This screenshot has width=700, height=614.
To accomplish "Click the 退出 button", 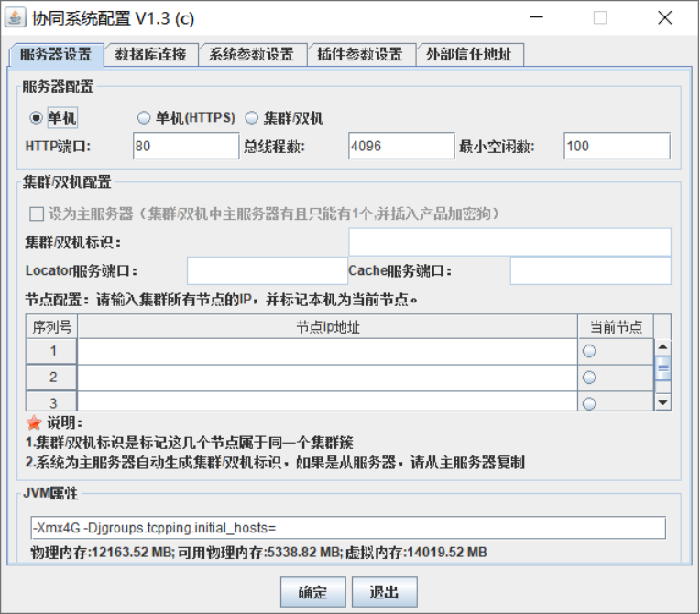I will [x=385, y=592].
